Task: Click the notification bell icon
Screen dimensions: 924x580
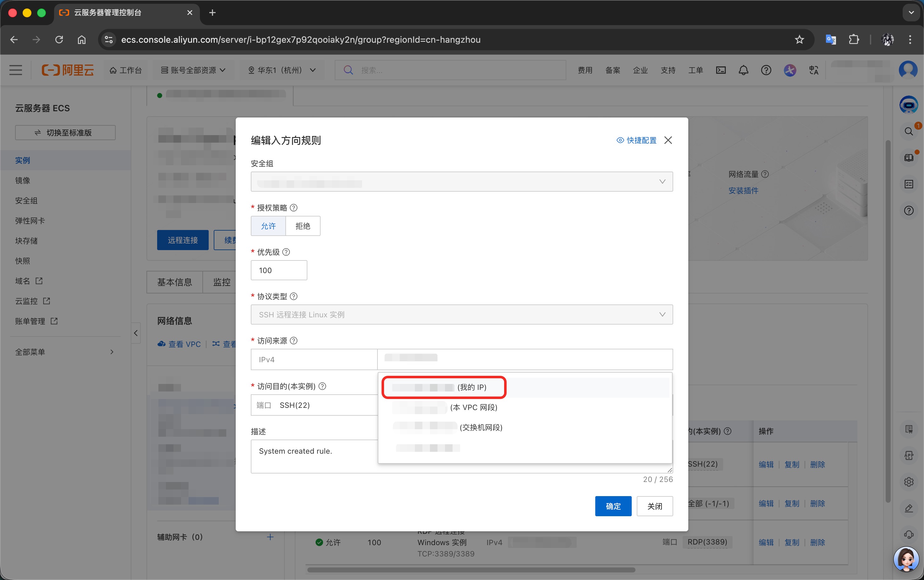Action: 743,70
